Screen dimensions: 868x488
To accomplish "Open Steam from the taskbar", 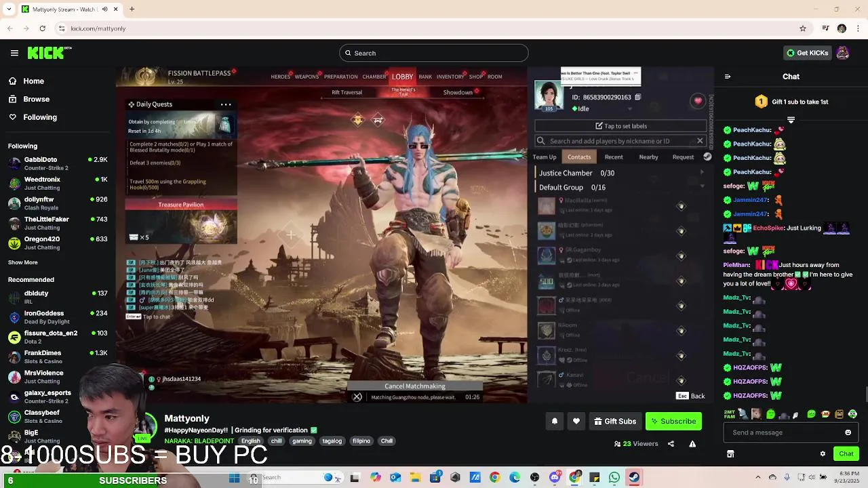I will (634, 478).
